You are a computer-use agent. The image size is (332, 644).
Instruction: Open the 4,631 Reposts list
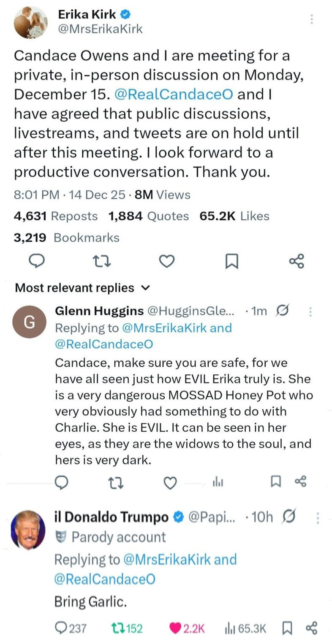pos(55,216)
